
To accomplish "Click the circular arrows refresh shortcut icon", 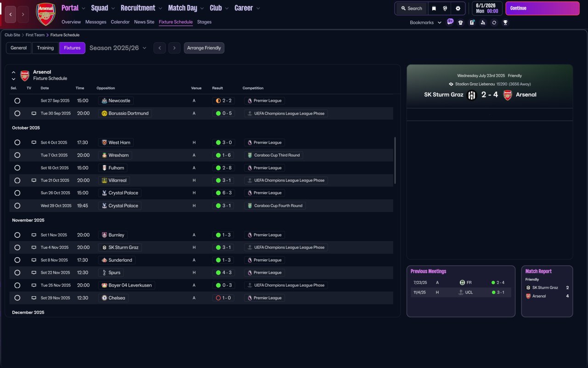I will click(494, 23).
